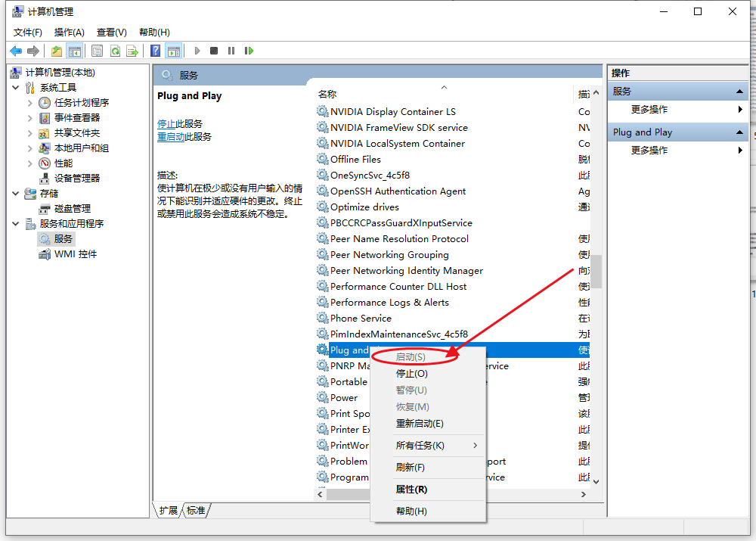Collapse the 系统工具 tree node
Viewport: 756px width, 541px height.
[15, 88]
